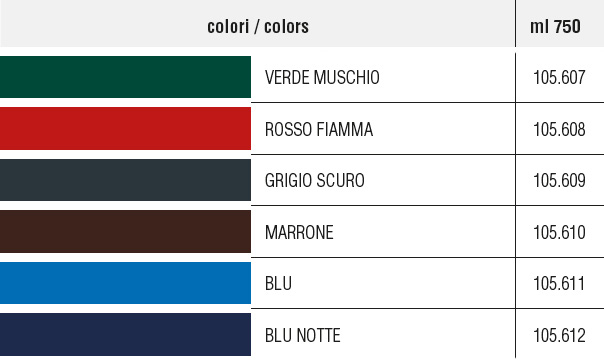This screenshot has width=604, height=361.
Task: Click product code 105.611
Action: click(x=559, y=284)
